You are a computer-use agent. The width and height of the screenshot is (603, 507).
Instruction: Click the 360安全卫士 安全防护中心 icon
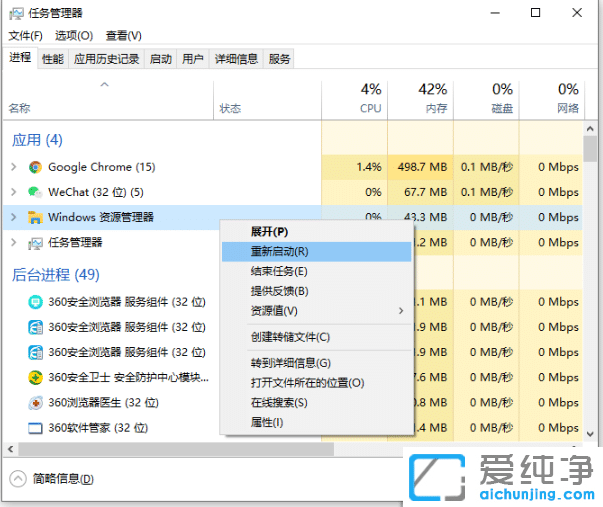pos(35,377)
